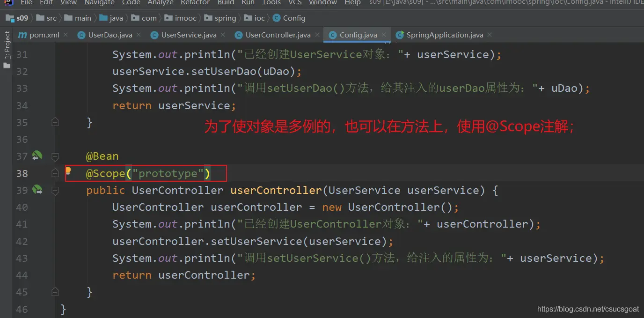Image resolution: width=644 pixels, height=318 pixels.
Task: Collapse the fold marker at line 45
Action: pos(55,292)
